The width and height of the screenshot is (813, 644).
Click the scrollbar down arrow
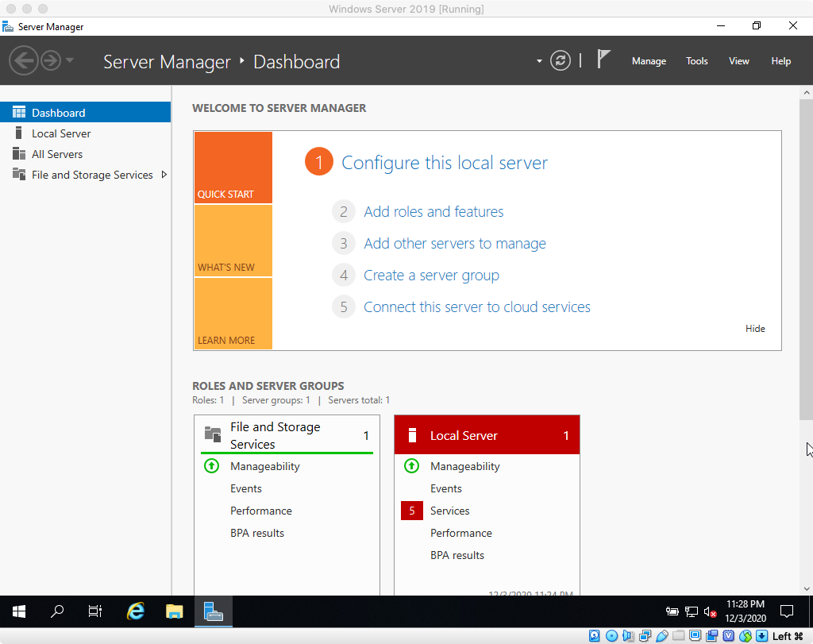click(806, 588)
